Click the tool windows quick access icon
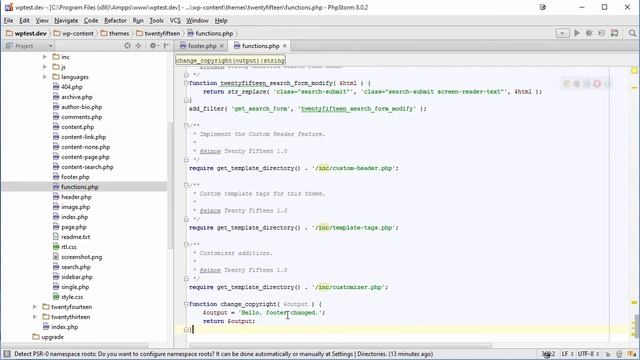 7,354
